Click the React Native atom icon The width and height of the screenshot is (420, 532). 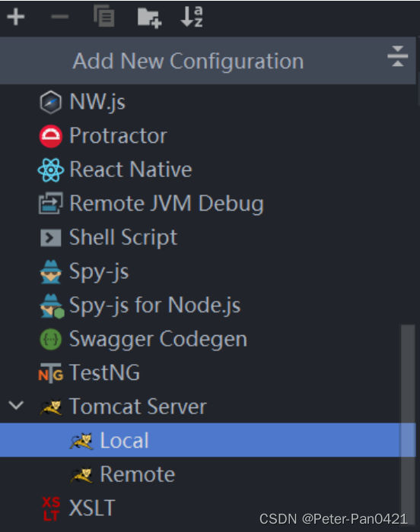(x=51, y=170)
